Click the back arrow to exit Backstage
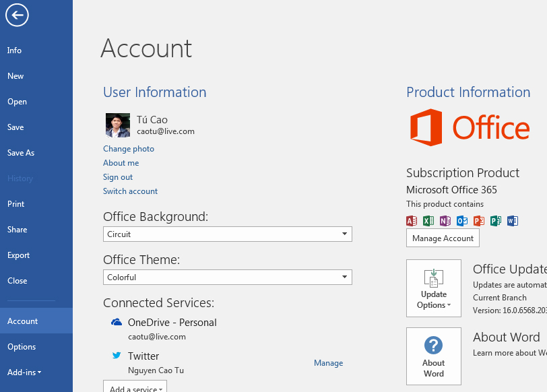Screen dimensions: 547x392 [x=17, y=15]
